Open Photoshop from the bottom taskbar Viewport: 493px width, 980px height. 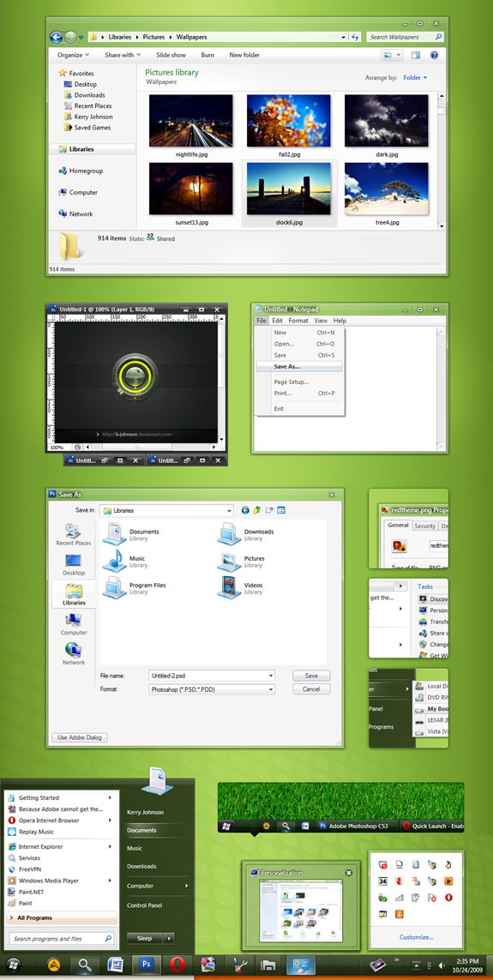tap(147, 965)
